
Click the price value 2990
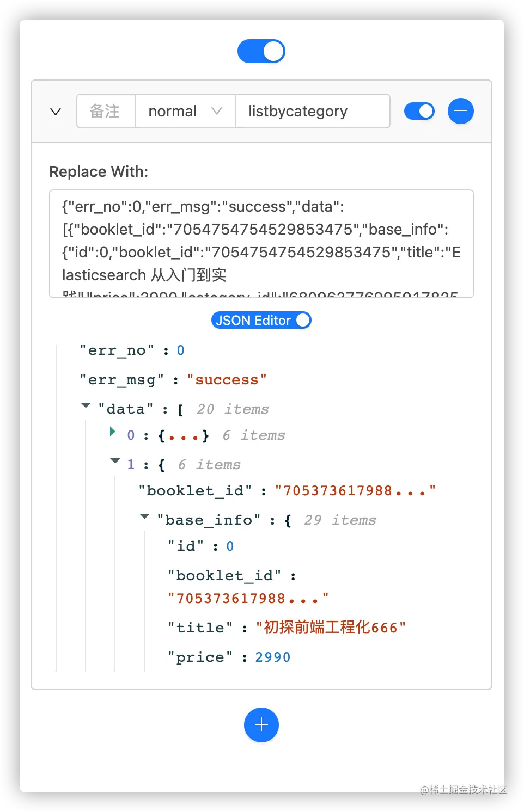273,657
